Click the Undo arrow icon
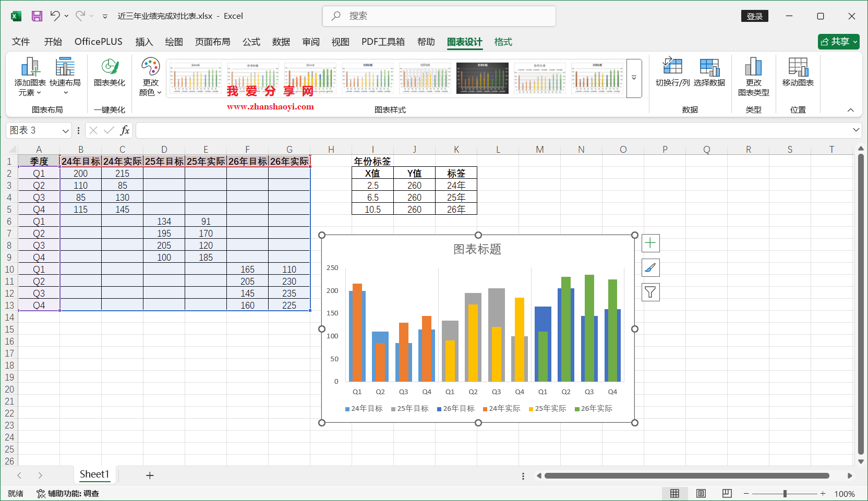This screenshot has width=868, height=501. 55,16
